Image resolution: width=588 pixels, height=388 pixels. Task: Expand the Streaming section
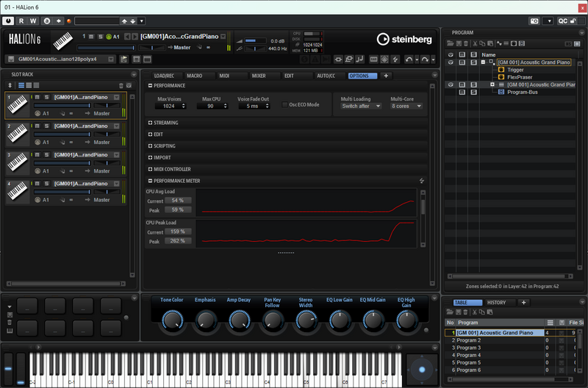tap(163, 123)
